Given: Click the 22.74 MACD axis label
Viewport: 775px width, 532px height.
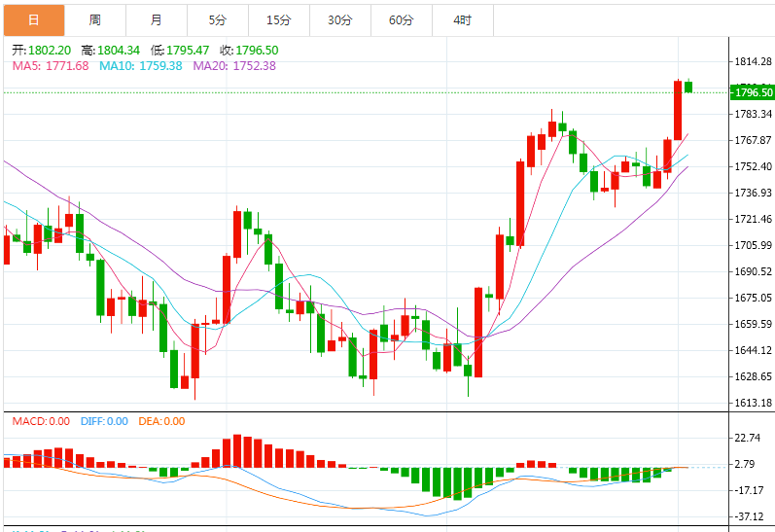Looking at the screenshot, I should point(748,438).
